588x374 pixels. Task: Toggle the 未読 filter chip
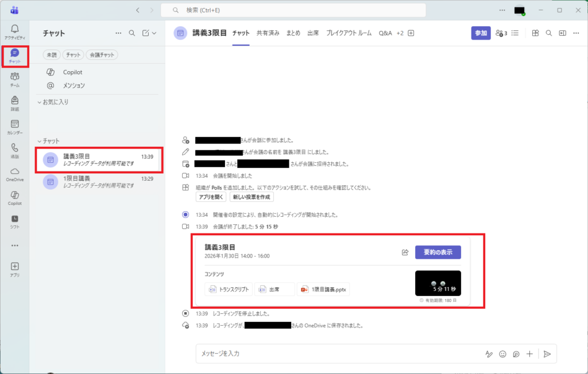click(51, 55)
